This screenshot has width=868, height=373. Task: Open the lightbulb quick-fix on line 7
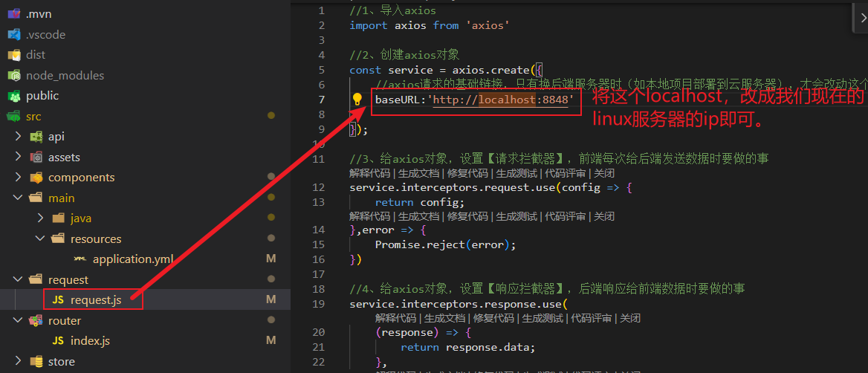click(357, 100)
